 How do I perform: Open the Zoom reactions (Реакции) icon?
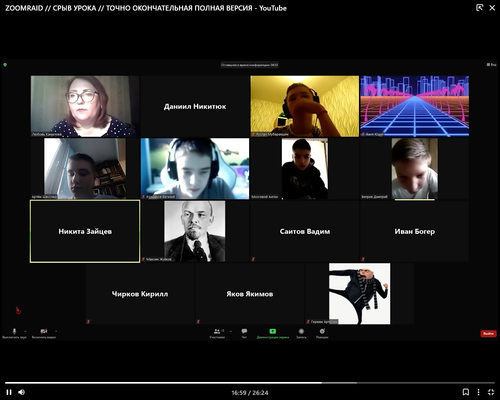(322, 331)
